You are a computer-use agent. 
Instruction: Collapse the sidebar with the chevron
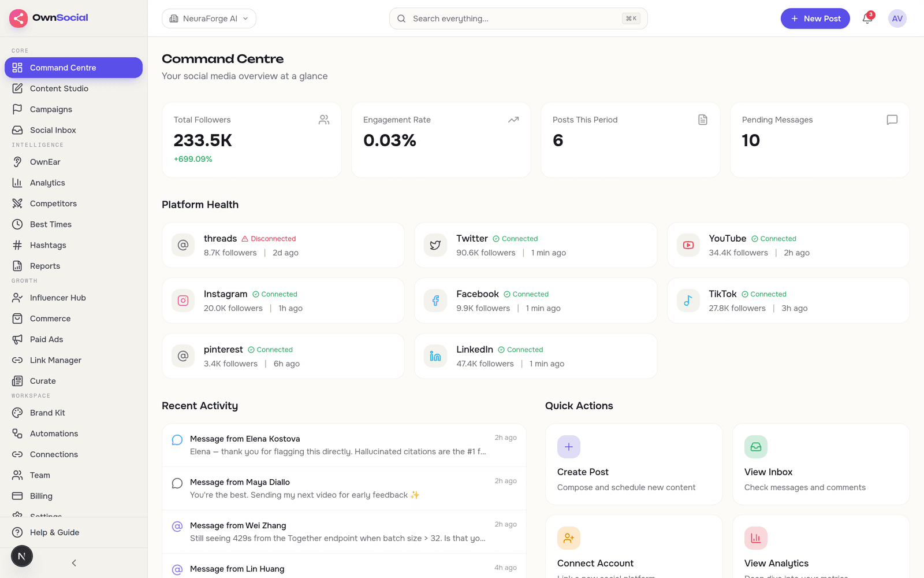click(x=74, y=563)
